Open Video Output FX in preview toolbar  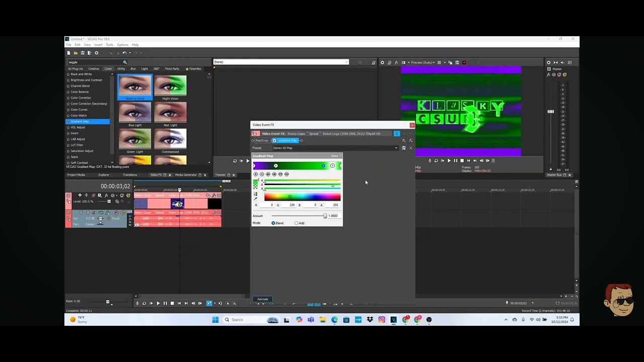click(x=396, y=62)
